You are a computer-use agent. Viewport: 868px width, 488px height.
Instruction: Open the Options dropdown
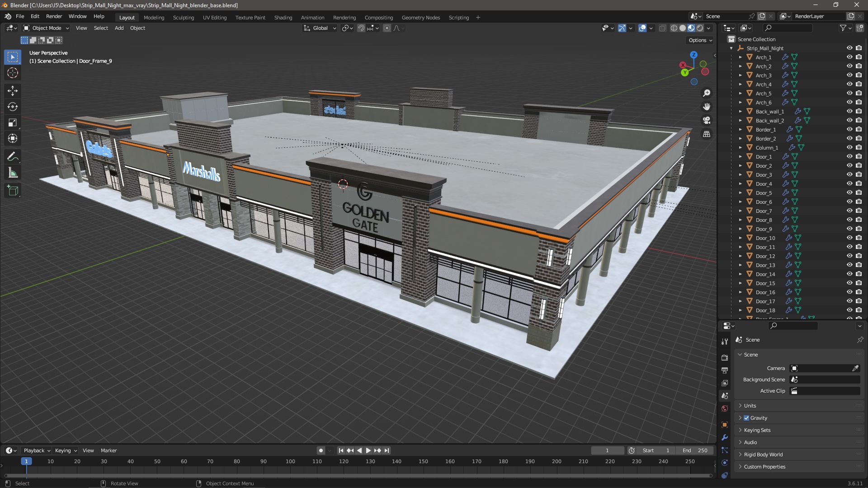tap(700, 40)
